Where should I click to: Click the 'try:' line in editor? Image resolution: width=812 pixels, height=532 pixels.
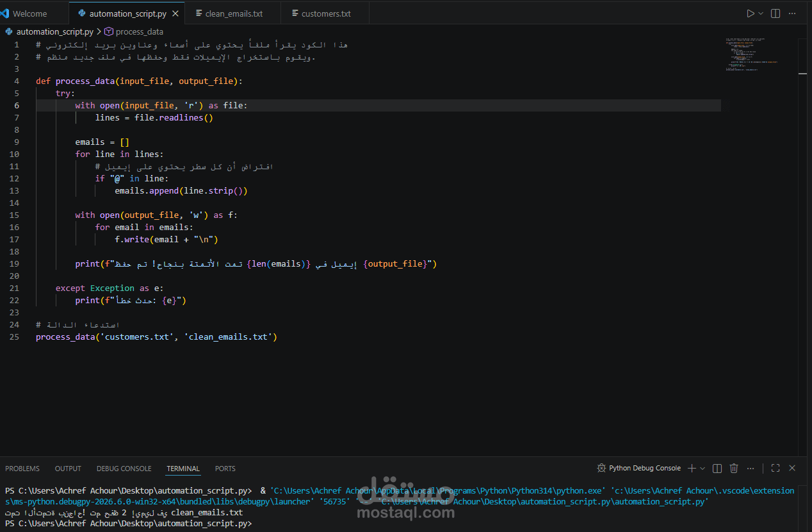[65, 94]
